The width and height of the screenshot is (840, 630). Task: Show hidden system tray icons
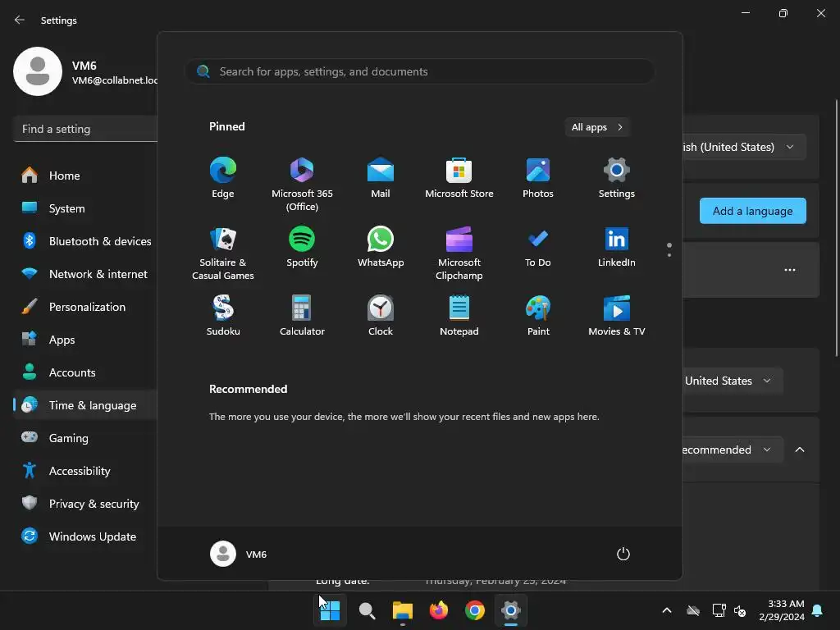click(667, 610)
